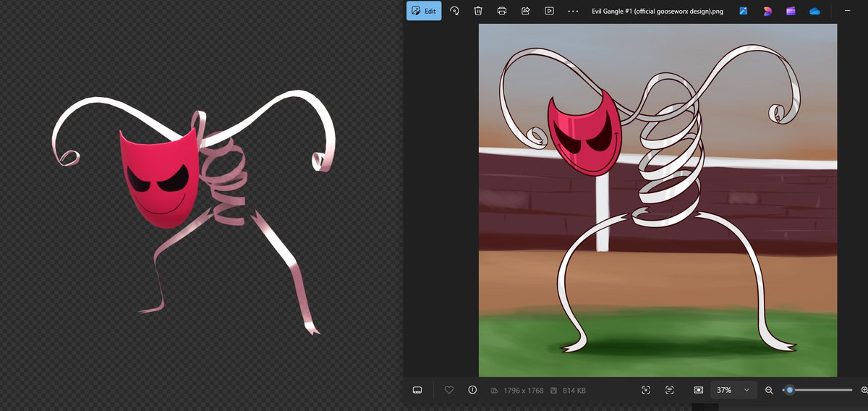Click the 814 KB file size text

click(574, 391)
